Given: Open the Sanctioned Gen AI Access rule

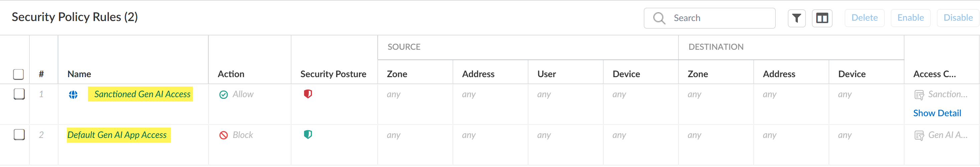Looking at the screenshot, I should tap(142, 94).
